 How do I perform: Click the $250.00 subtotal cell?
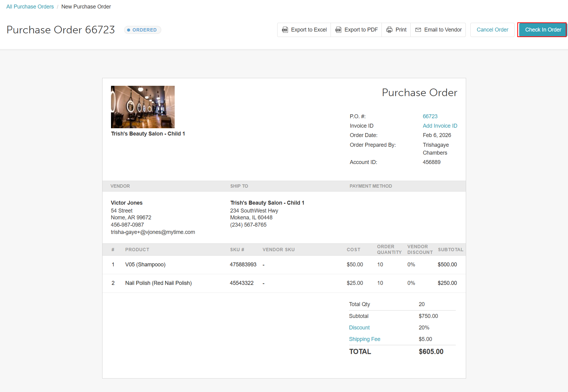coord(447,283)
